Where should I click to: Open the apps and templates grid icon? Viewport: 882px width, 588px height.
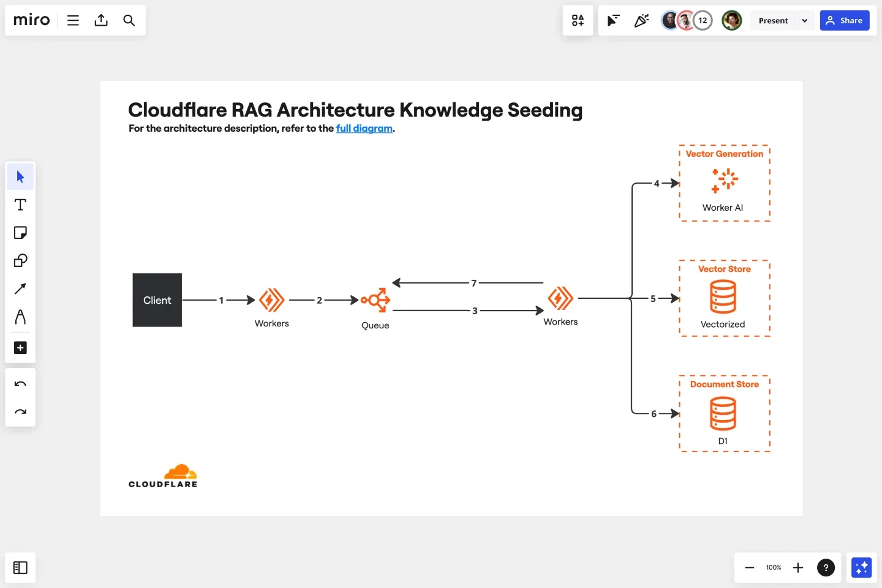(578, 20)
